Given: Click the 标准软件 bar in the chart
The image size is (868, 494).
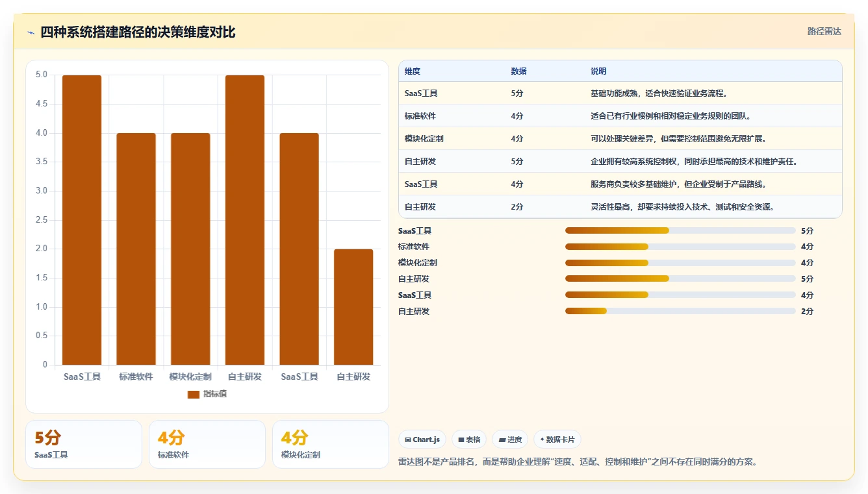Looking at the screenshot, I should click(x=136, y=249).
